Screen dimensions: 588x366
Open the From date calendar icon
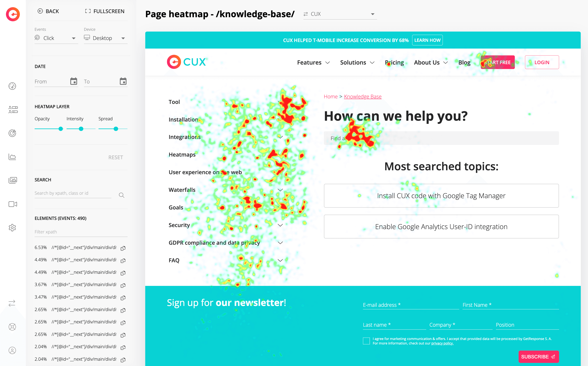point(74,81)
